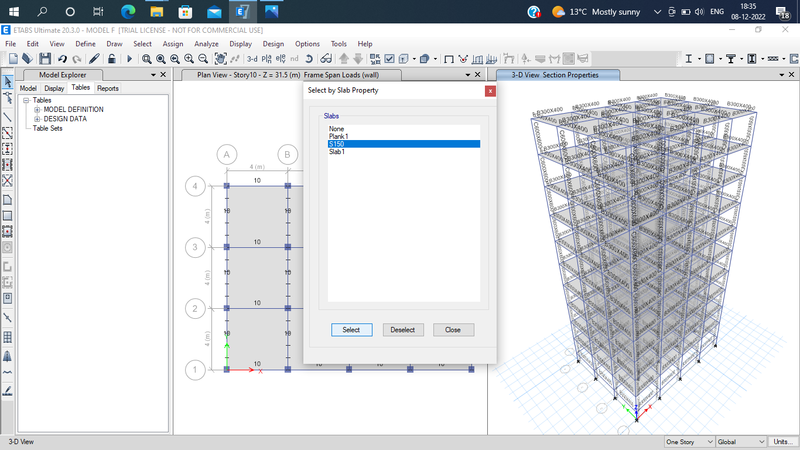
Task: Select 'S150' in the Slabs list
Action: (404, 144)
